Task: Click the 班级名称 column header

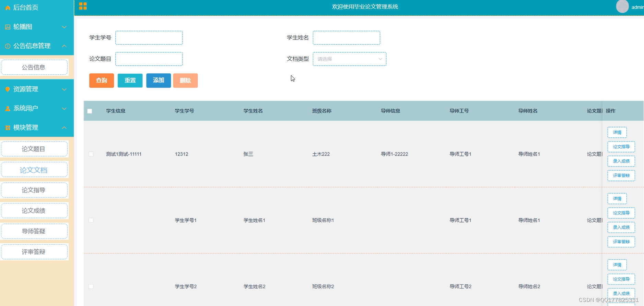Action: [321, 111]
